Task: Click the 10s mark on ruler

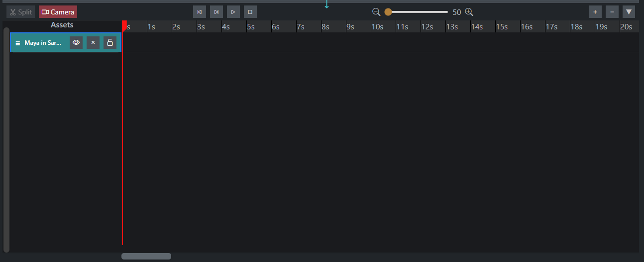Action: click(378, 27)
